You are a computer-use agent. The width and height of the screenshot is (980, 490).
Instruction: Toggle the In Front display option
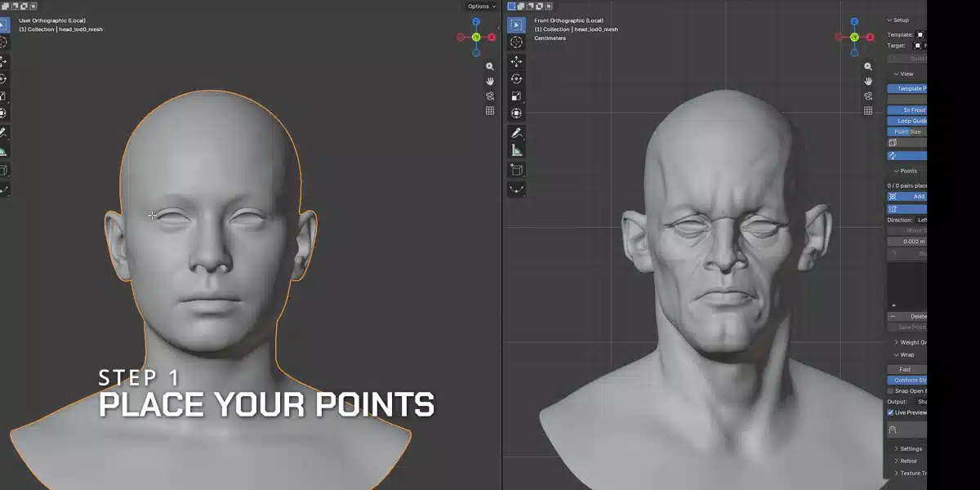[907, 110]
